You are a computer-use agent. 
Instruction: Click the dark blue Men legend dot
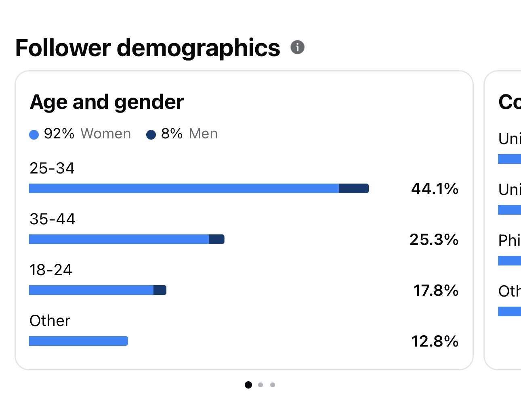pos(151,135)
